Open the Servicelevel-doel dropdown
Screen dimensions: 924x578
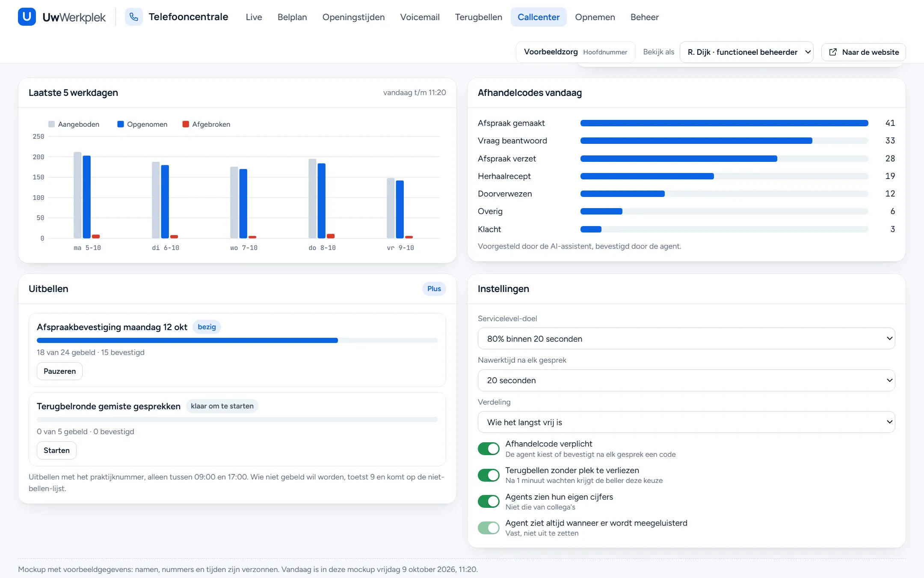(686, 339)
